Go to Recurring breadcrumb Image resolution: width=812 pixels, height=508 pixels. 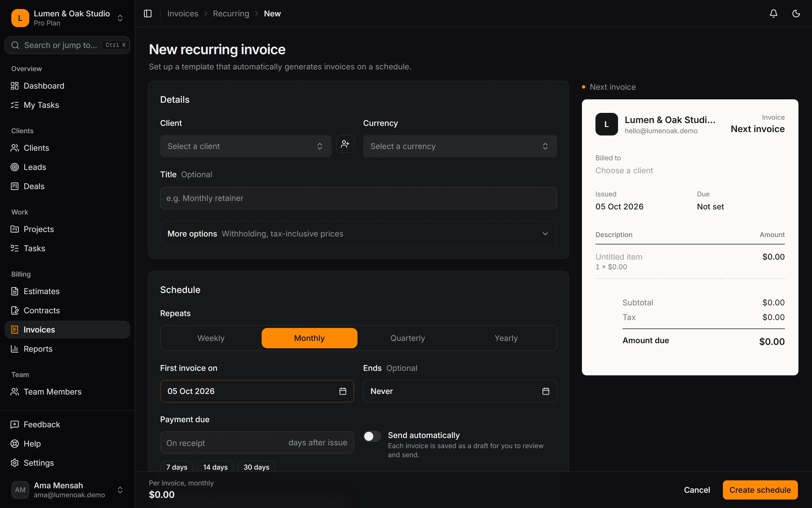coord(231,14)
